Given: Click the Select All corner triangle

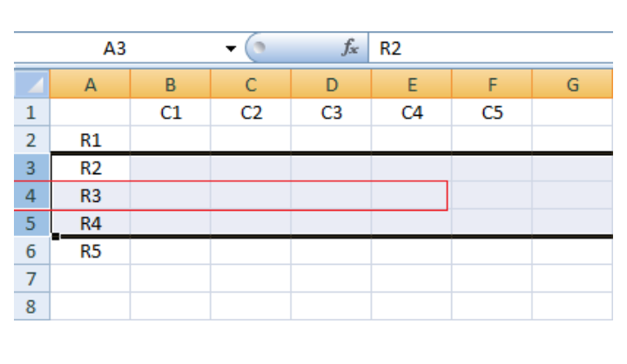Looking at the screenshot, I should pyautogui.click(x=32, y=85).
